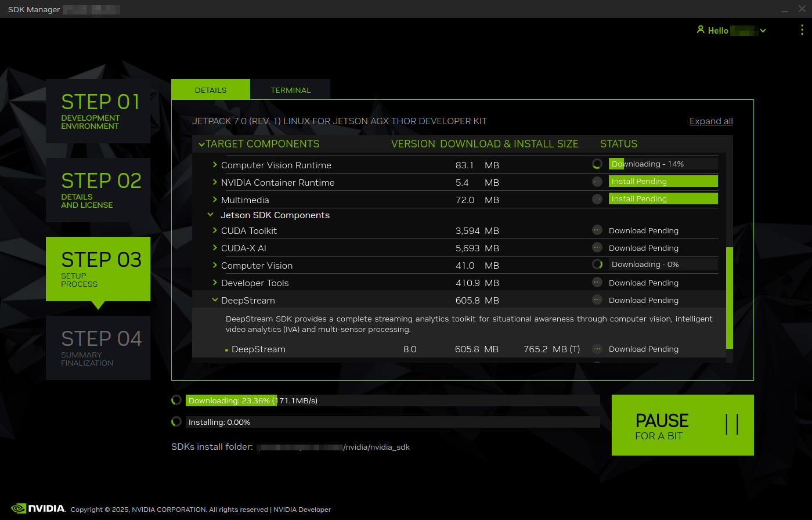Click the downloading spinner beside Computer Vision Runtime
The width and height of the screenshot is (812, 520).
597,164
